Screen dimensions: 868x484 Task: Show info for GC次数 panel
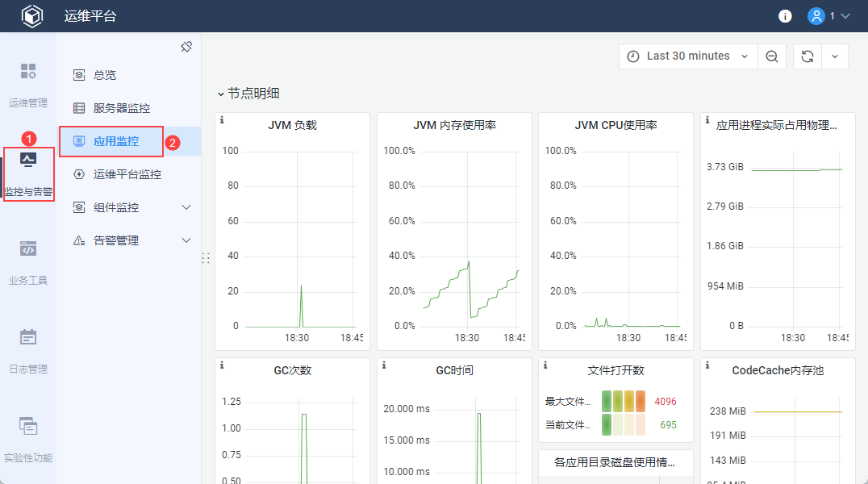(222, 365)
